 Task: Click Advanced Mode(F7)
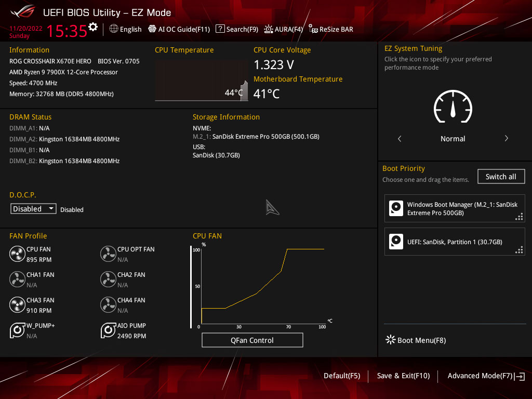(486, 376)
